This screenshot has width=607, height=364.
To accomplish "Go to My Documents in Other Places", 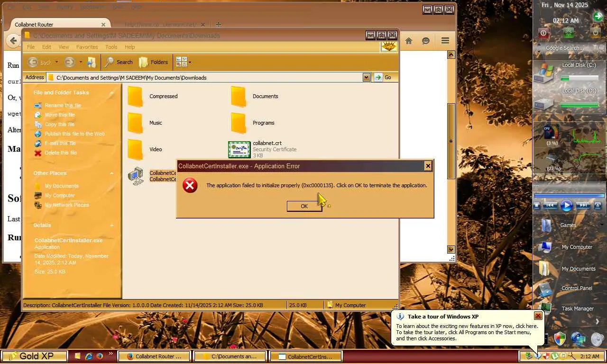I will coord(62,186).
